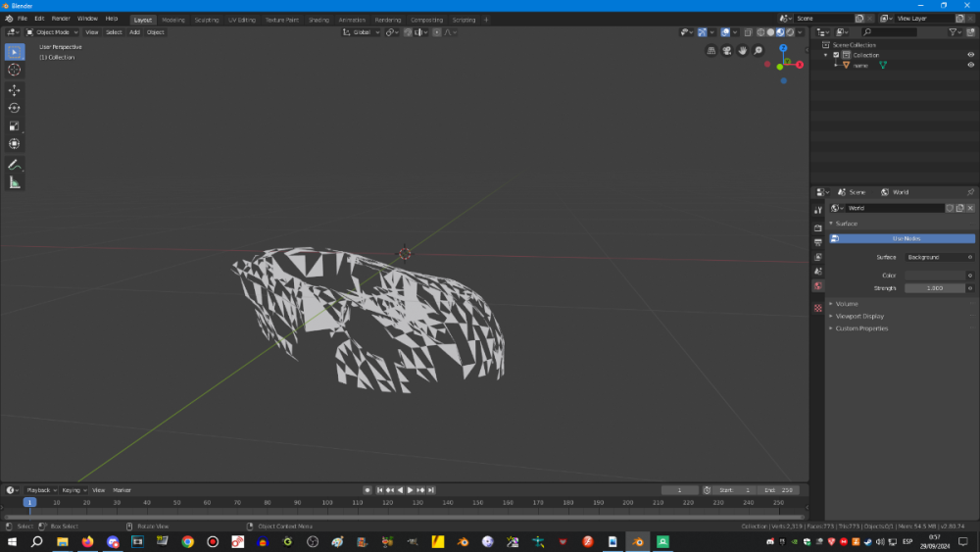Open the Texture properties tab

817,308
